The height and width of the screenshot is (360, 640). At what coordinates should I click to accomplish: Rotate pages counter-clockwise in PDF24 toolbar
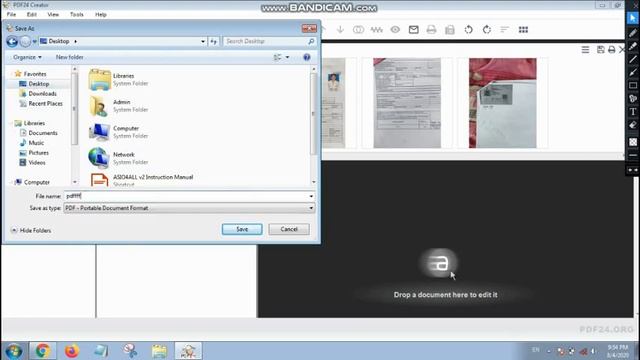pos(469,29)
